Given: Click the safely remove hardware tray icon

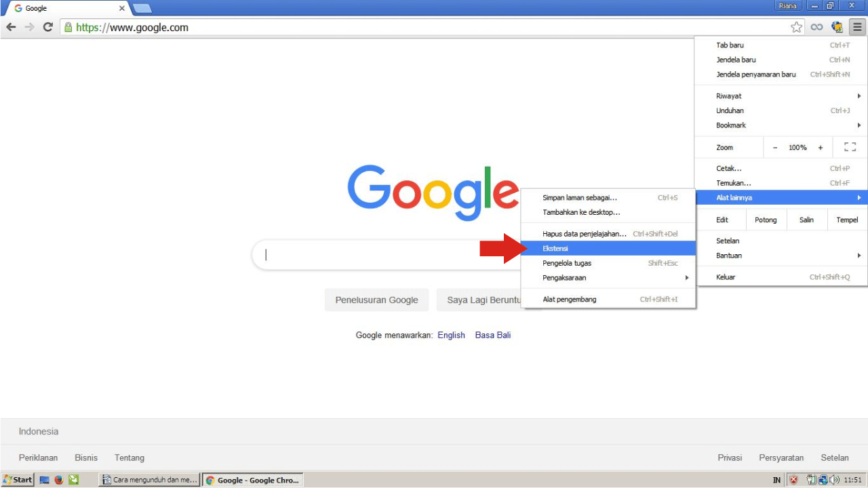Looking at the screenshot, I should [810, 480].
